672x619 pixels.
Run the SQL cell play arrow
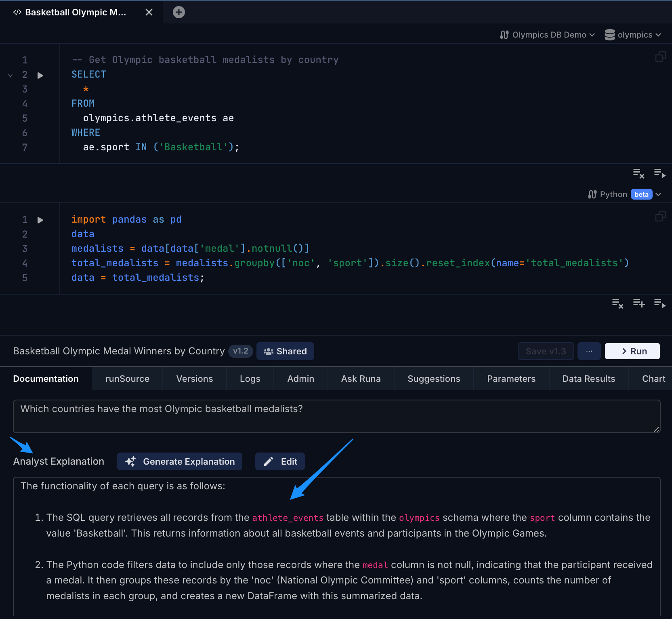(40, 75)
